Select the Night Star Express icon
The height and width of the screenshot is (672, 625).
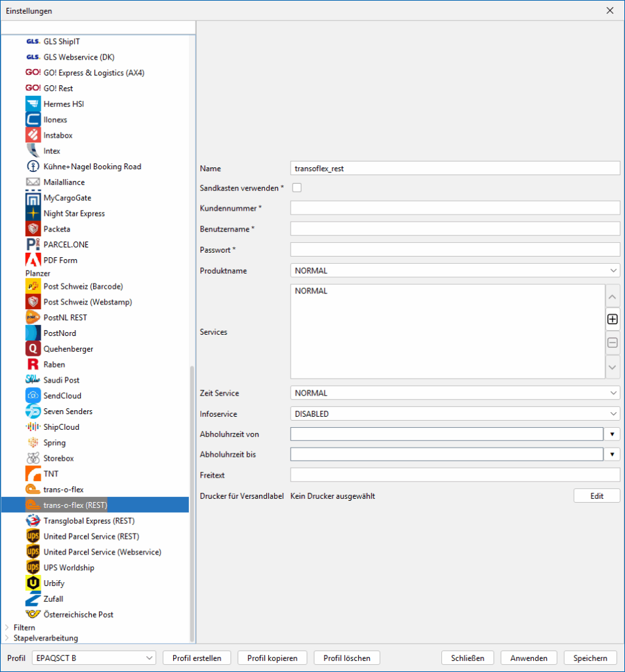click(33, 213)
